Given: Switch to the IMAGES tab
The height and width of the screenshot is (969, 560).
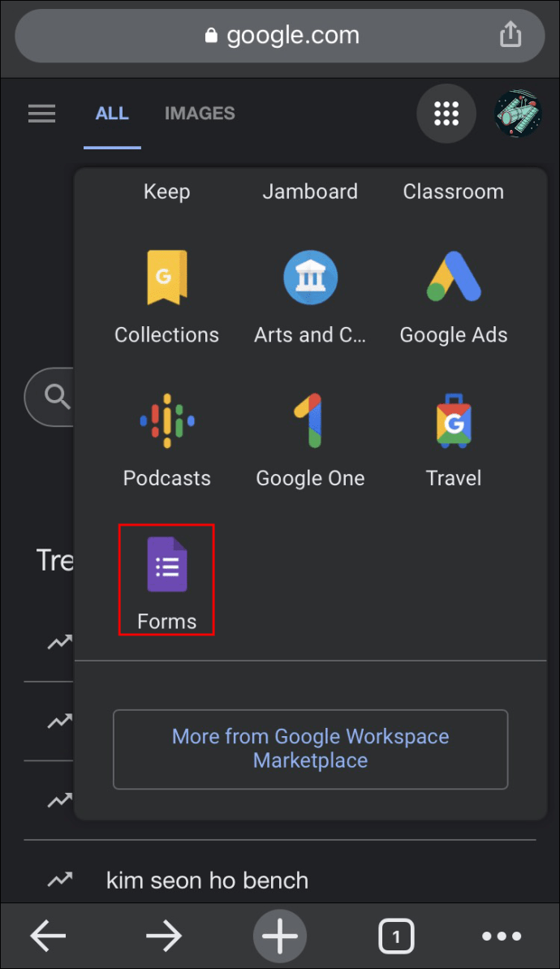Looking at the screenshot, I should (x=199, y=113).
